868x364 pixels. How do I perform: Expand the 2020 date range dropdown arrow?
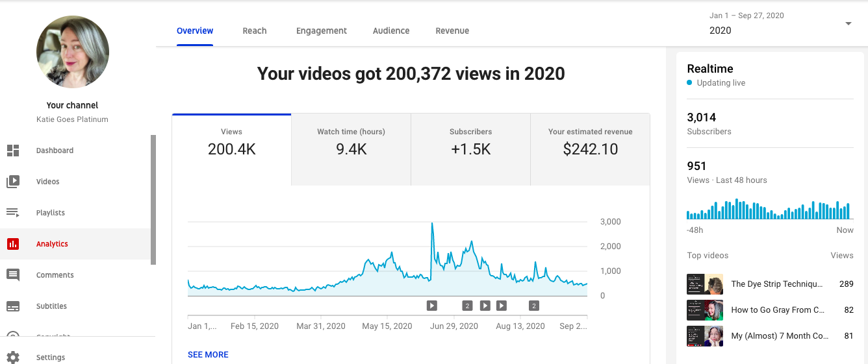click(x=848, y=24)
